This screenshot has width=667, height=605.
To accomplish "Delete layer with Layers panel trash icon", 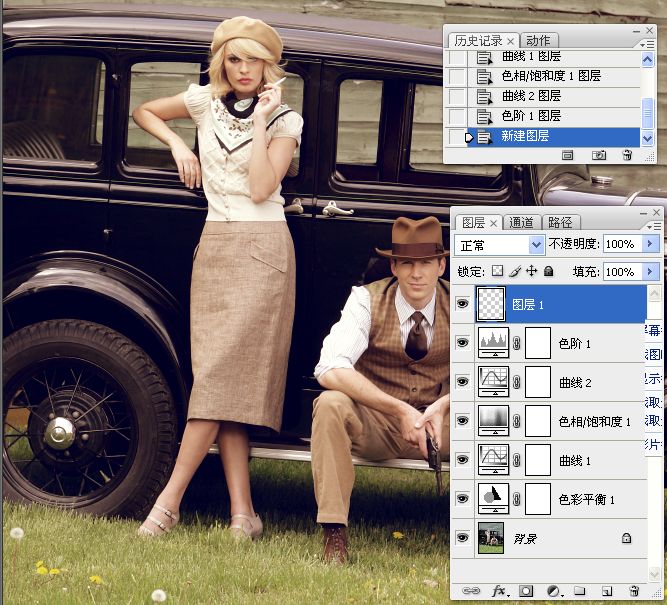I will pyautogui.click(x=634, y=591).
